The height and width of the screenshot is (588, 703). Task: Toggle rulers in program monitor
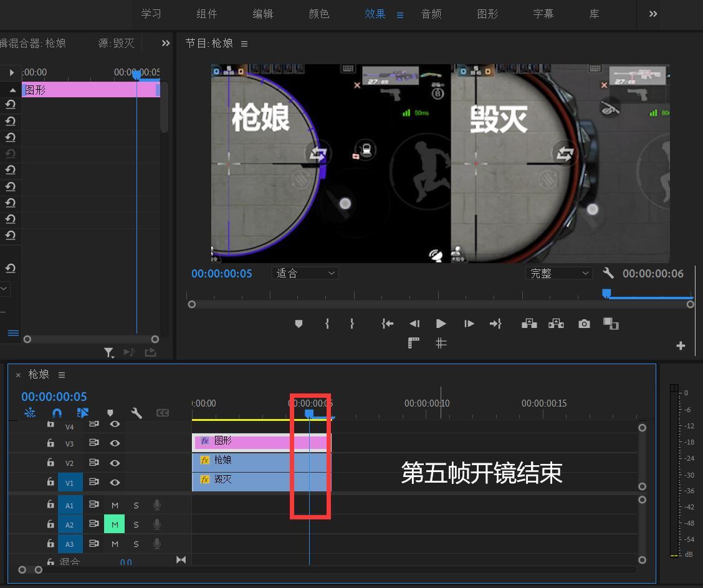pos(413,343)
